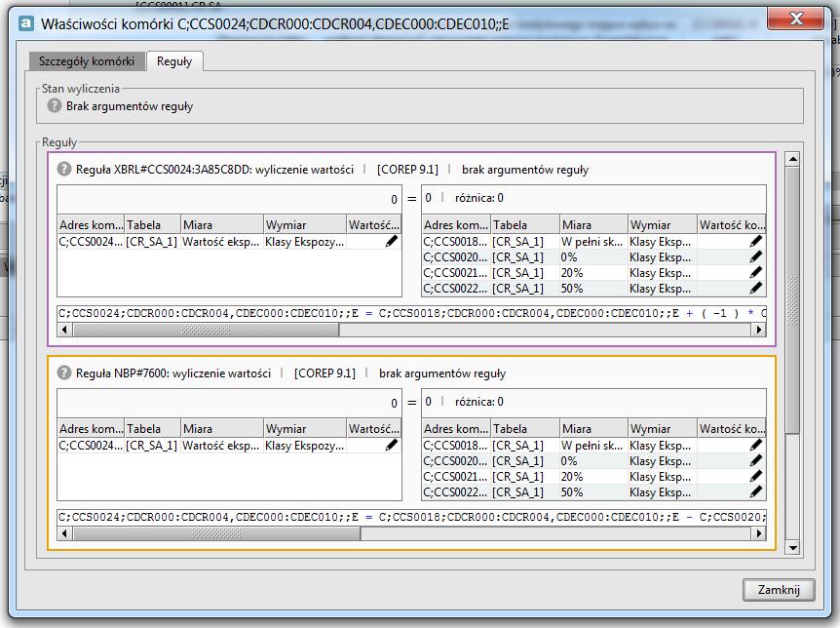Click 'Reguła NBP#7600: wyliczenie wartości' title

click(173, 373)
